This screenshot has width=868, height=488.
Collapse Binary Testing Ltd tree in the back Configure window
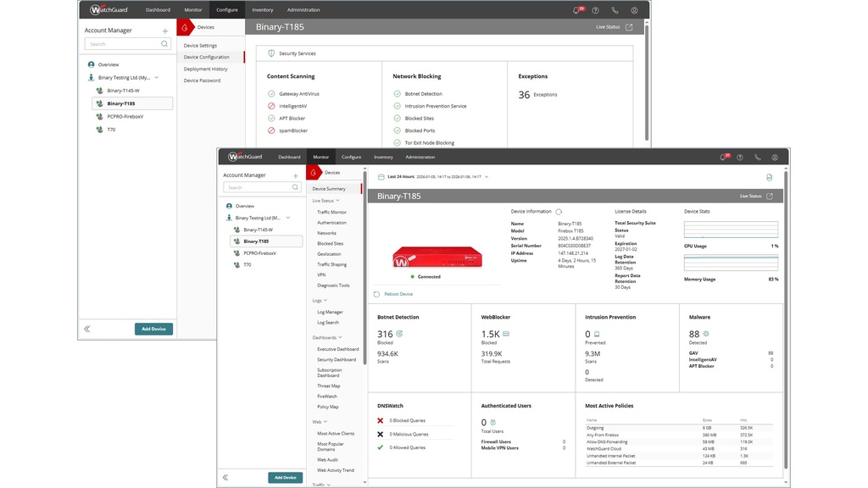157,77
